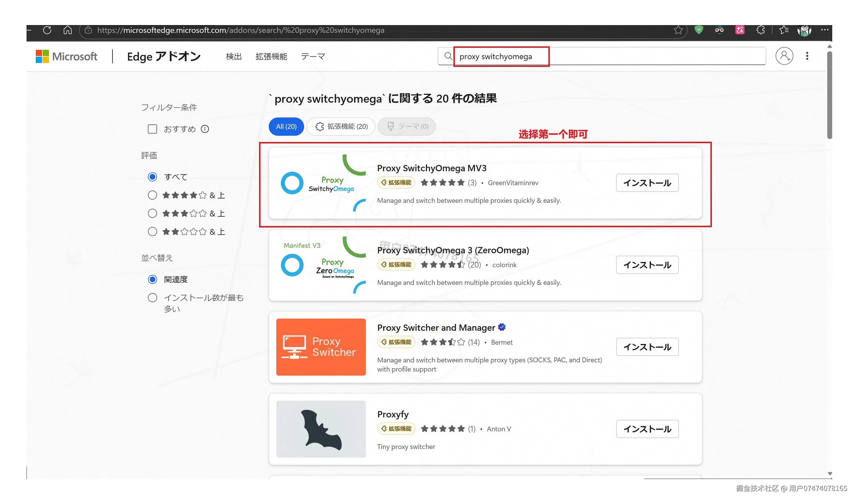Screen dimensions: 859x504
Task: Open the Proxyfy bat thumbnail
Action: [321, 429]
